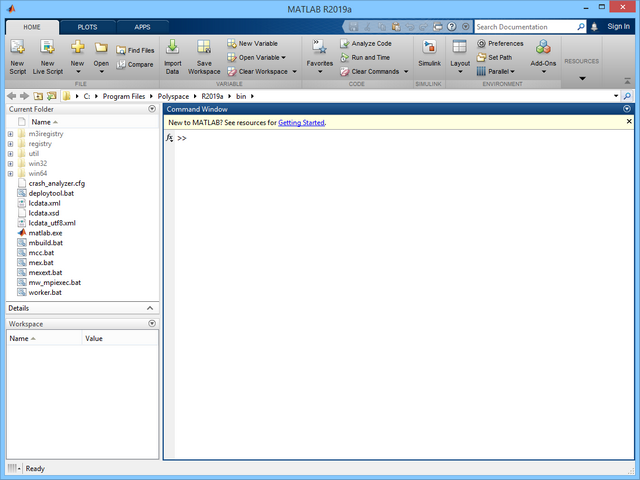Click the command prompt input area
This screenshot has height=480, width=640.
(x=404, y=138)
